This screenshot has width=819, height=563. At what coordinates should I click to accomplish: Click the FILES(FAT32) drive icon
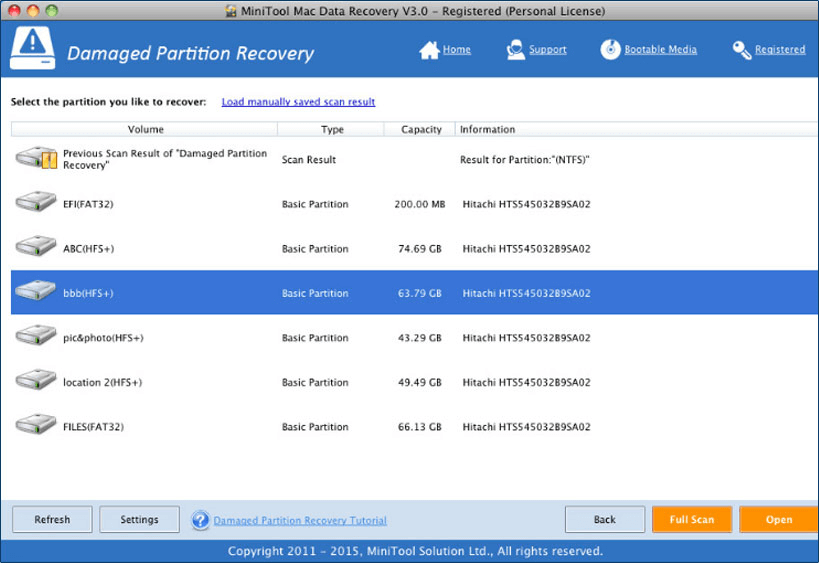[x=36, y=424]
